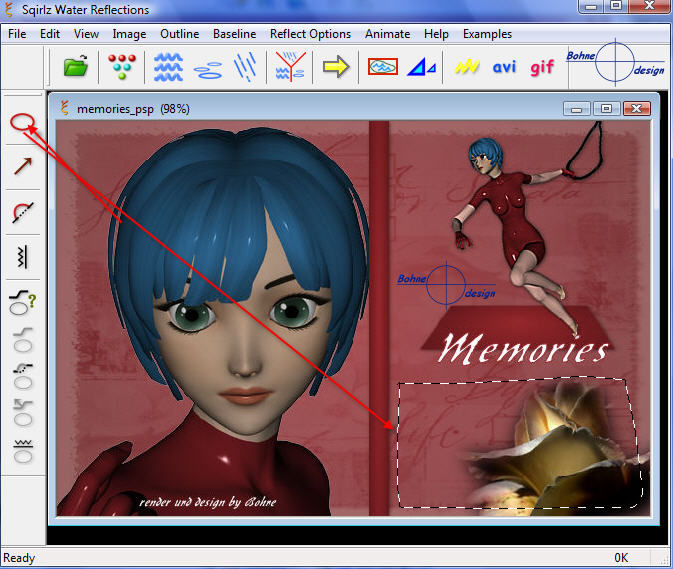Click the blue triangle toolbar icon
Viewport: 673px width, 569px height.
tap(422, 67)
